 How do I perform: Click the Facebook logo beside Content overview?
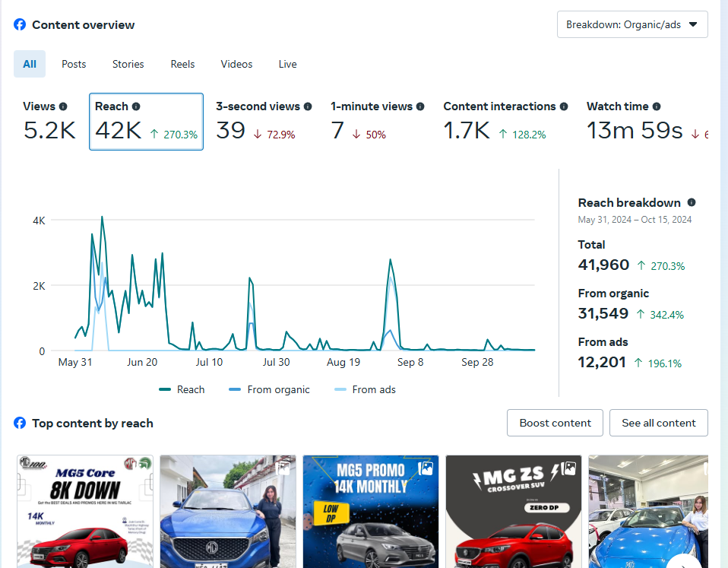click(20, 25)
